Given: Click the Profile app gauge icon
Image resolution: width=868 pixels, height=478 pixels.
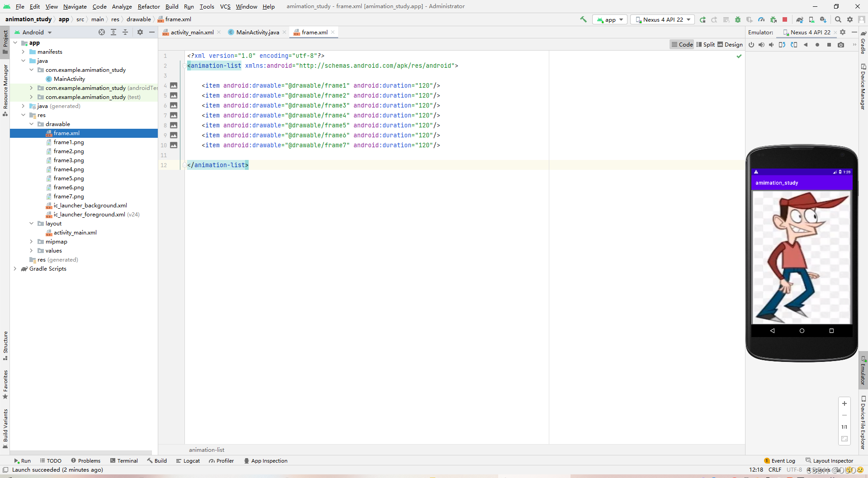Looking at the screenshot, I should [761, 19].
